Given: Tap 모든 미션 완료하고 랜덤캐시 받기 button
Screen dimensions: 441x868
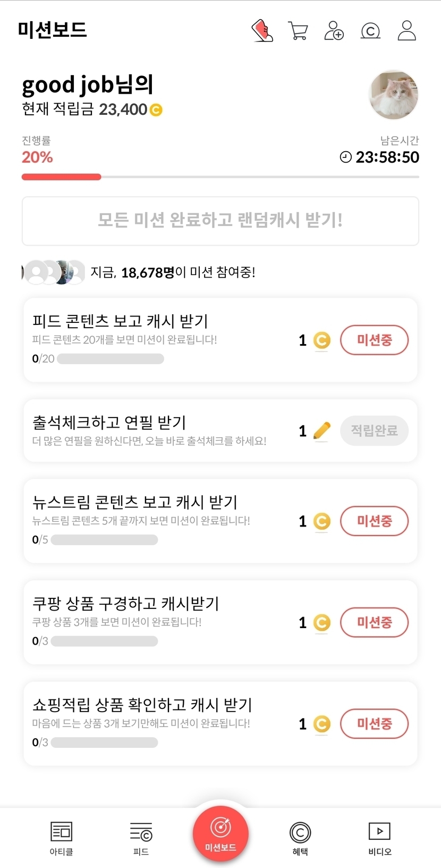Looking at the screenshot, I should point(220,221).
